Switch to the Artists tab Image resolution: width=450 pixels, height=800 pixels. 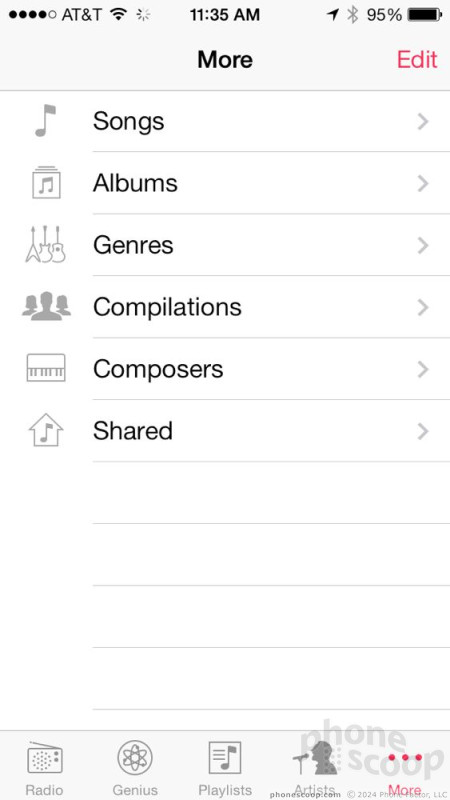(315, 769)
